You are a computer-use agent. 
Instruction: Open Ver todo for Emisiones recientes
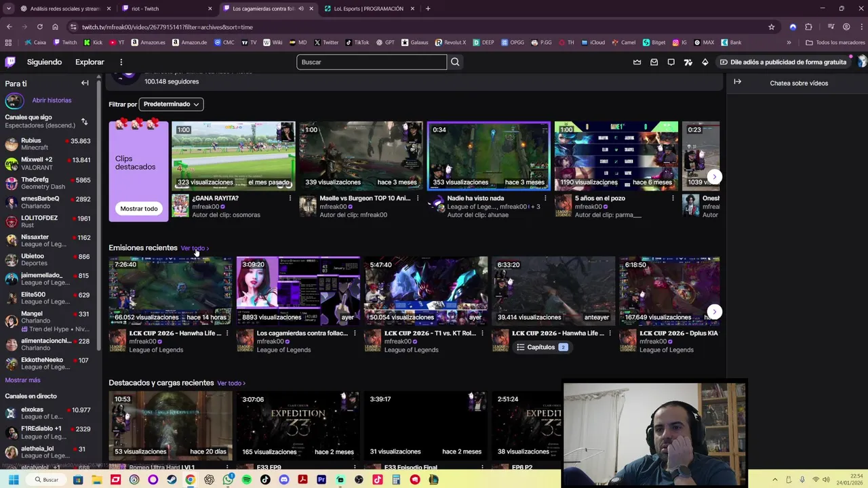pyautogui.click(x=195, y=248)
